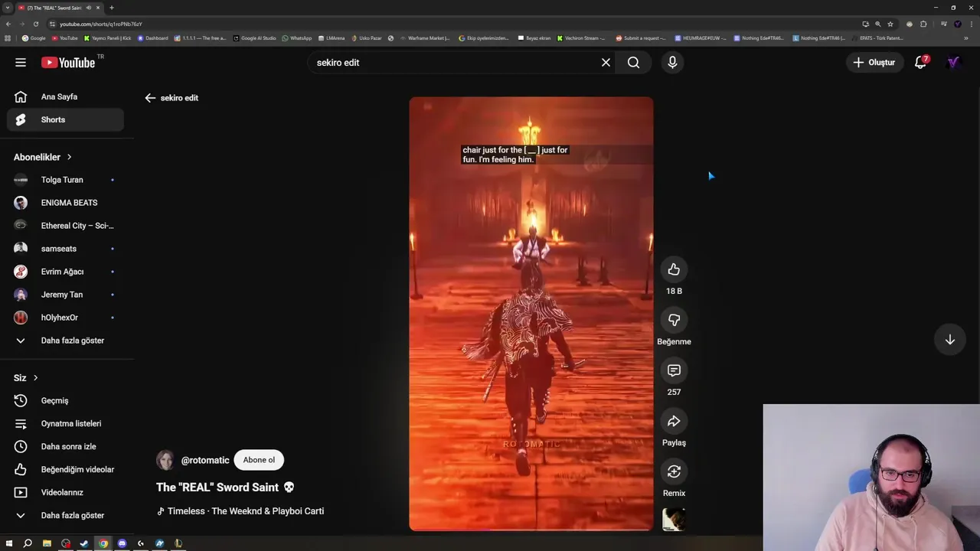
Task: Open the notifications bell
Action: [x=921, y=63]
